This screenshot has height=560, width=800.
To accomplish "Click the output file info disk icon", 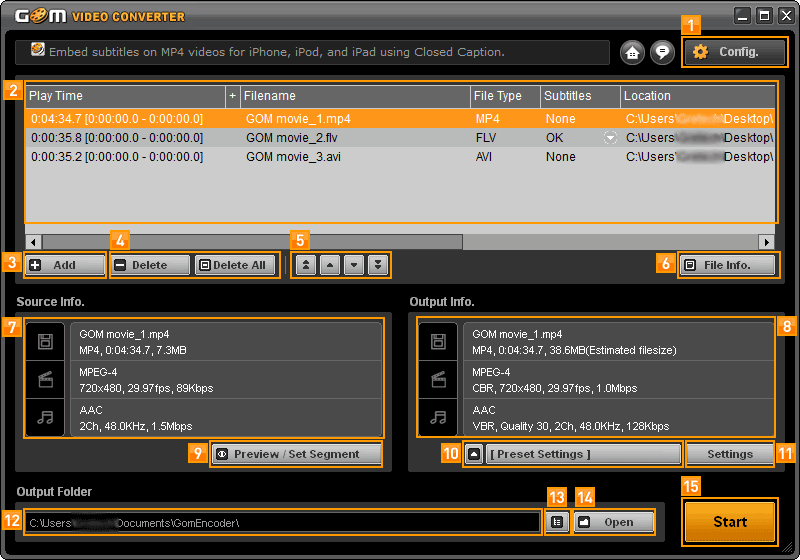I will tap(438, 341).
